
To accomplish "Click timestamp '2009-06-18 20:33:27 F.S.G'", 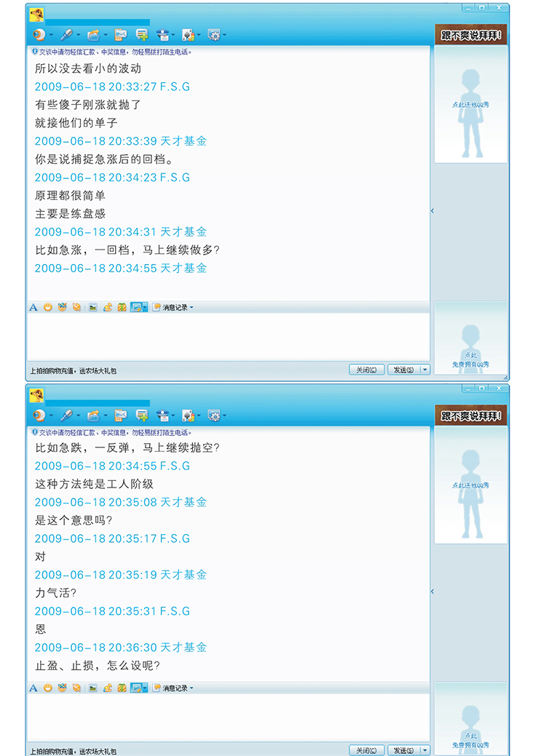I will coord(112,87).
